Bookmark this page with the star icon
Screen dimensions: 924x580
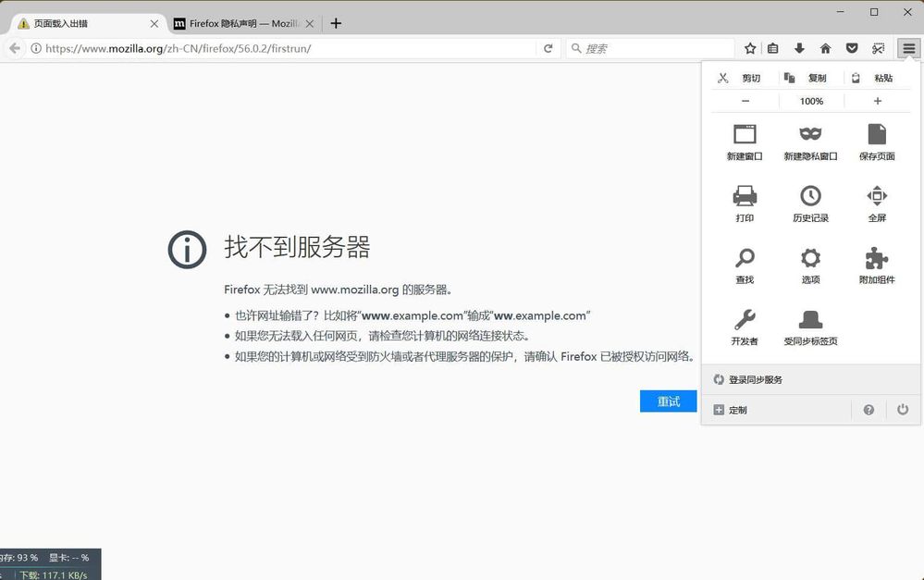(x=749, y=48)
